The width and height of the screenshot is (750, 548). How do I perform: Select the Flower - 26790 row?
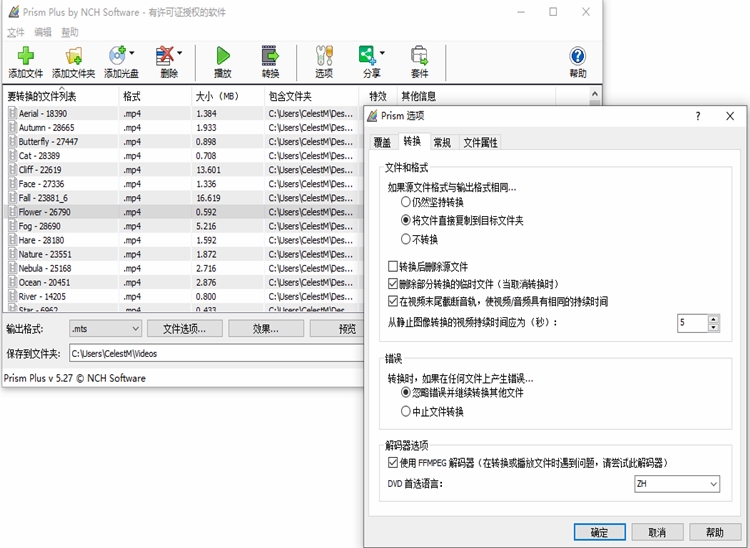(x=183, y=212)
